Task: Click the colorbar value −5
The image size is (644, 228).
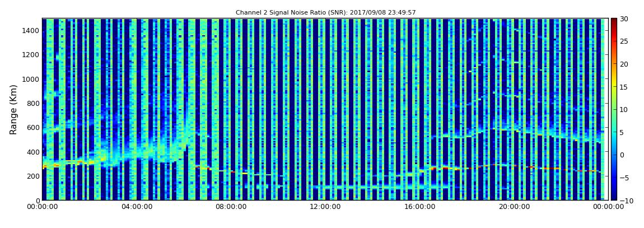Action: coord(624,178)
